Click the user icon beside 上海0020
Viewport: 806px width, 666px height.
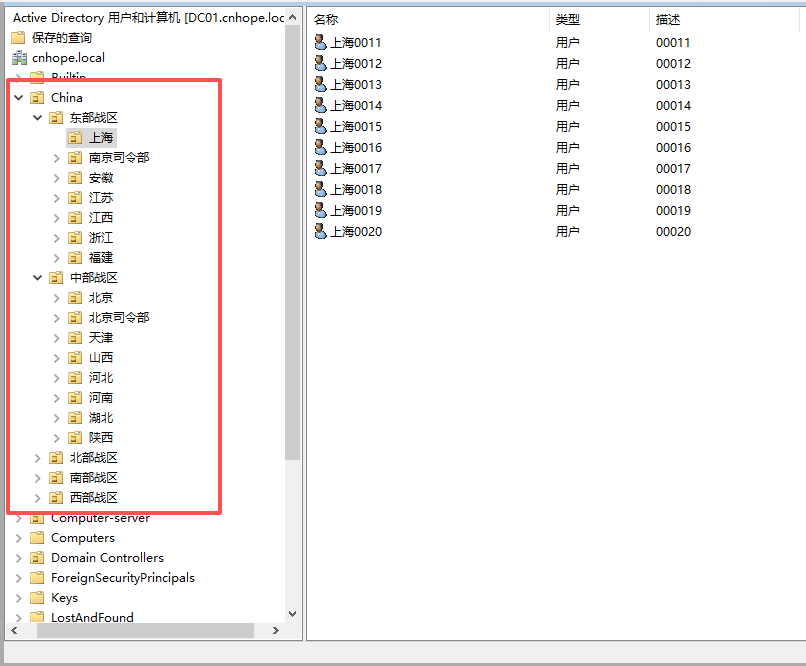[x=320, y=232]
